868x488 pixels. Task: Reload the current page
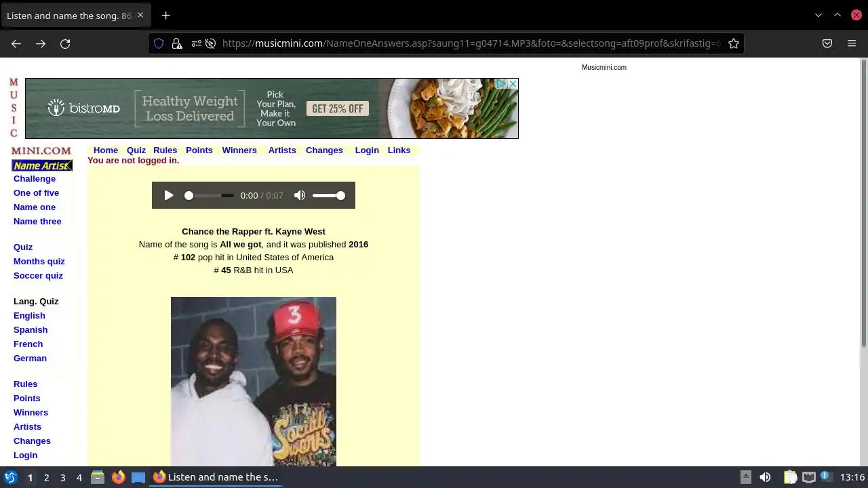click(65, 43)
